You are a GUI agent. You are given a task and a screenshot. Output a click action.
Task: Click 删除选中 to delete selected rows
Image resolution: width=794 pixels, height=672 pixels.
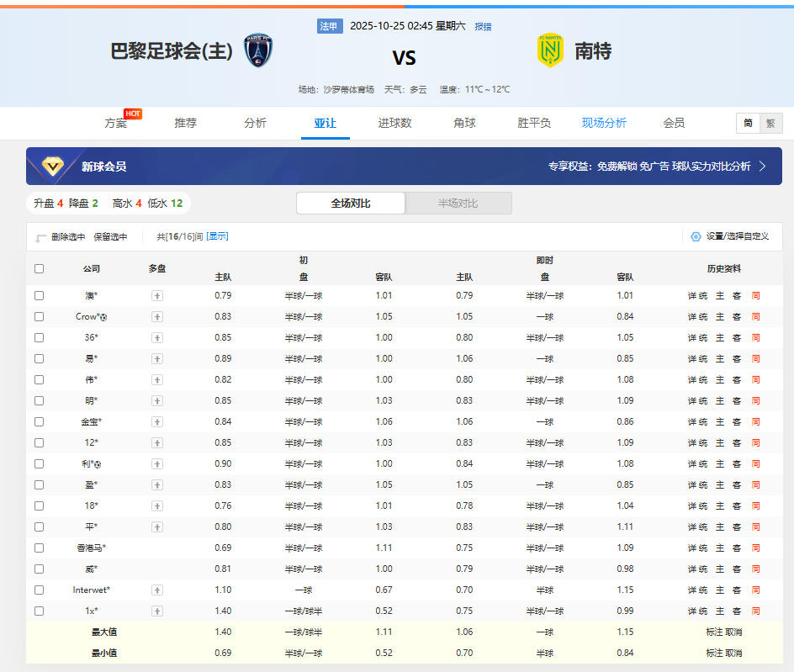pyautogui.click(x=67, y=237)
